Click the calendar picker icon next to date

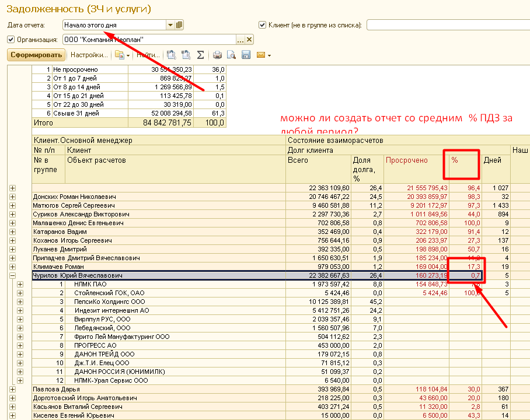click(x=179, y=24)
